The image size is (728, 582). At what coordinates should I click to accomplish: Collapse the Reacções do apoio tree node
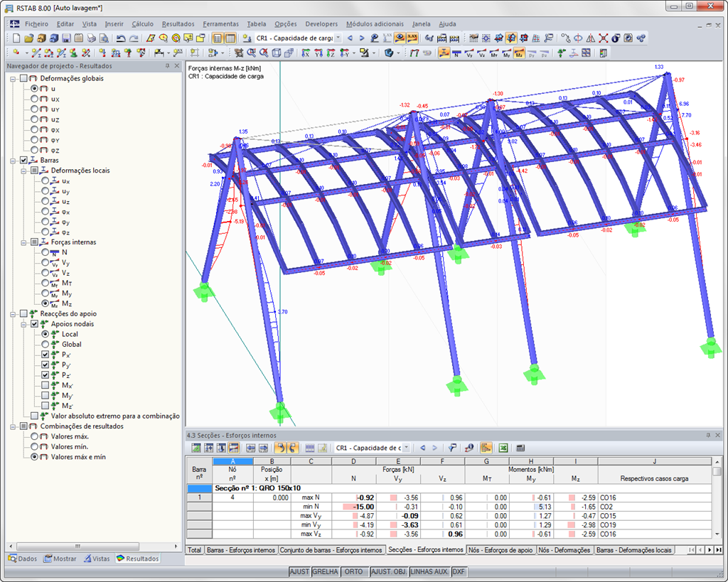[x=13, y=314]
